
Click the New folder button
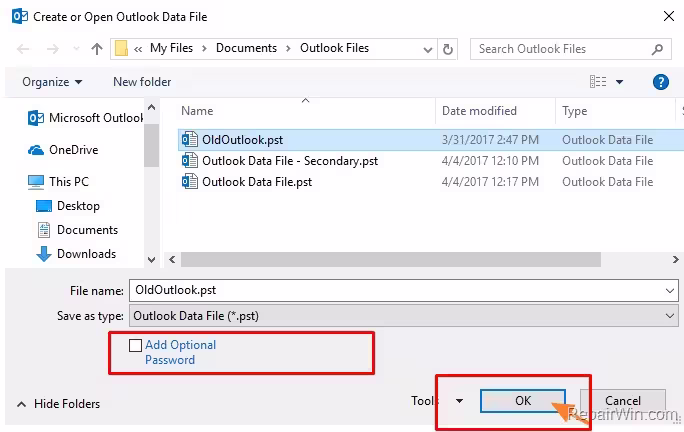pos(142,82)
